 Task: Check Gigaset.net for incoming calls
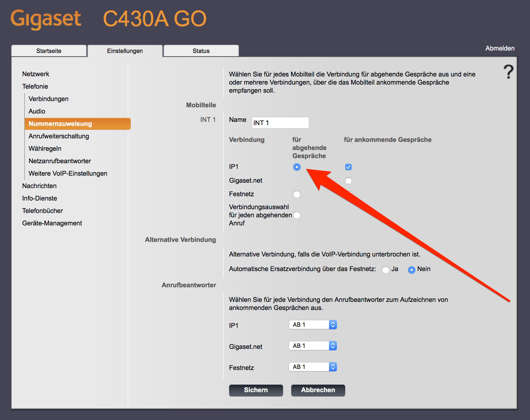pyautogui.click(x=348, y=181)
